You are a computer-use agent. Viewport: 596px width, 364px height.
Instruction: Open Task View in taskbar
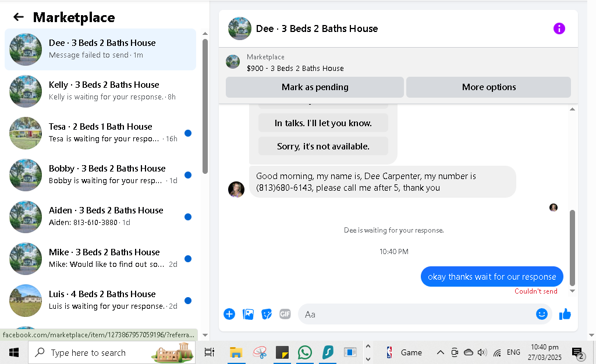(210, 352)
